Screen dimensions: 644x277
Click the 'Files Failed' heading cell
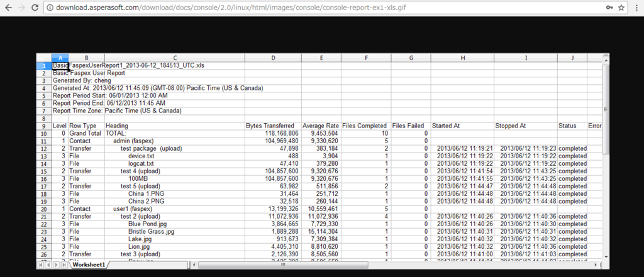point(411,126)
